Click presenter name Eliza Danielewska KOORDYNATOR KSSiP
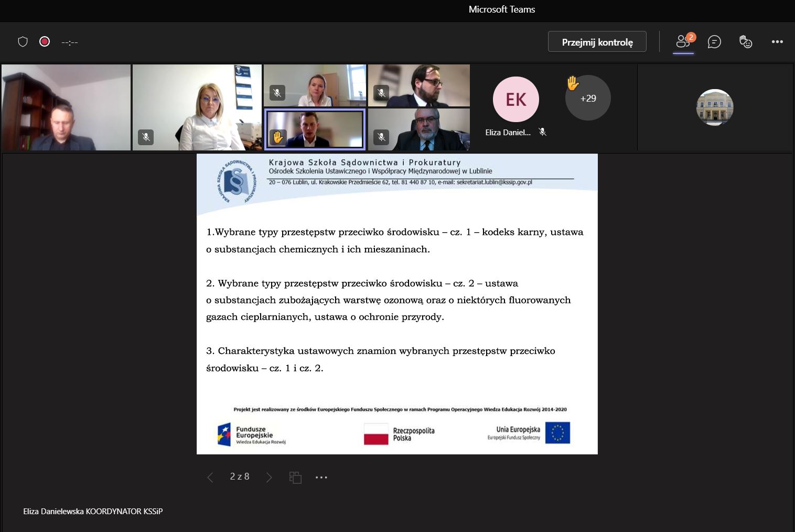795x532 pixels. tap(93, 511)
